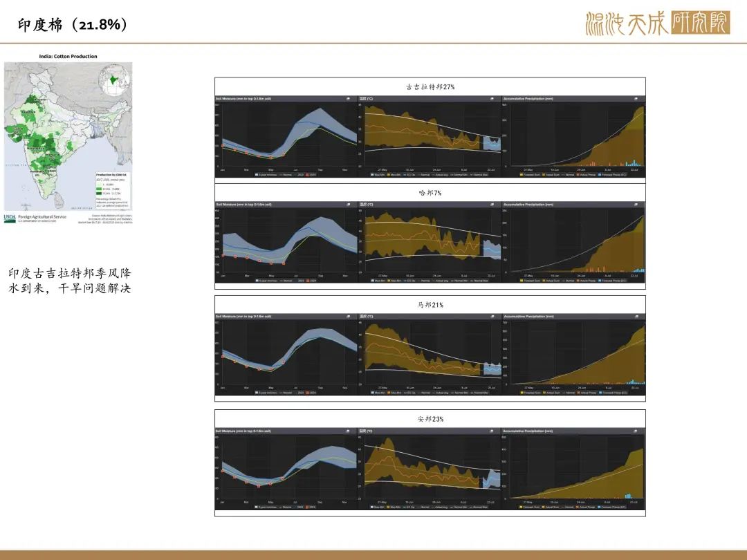
Task: Click the USDA logo under the map
Action: pyautogui.click(x=10, y=218)
